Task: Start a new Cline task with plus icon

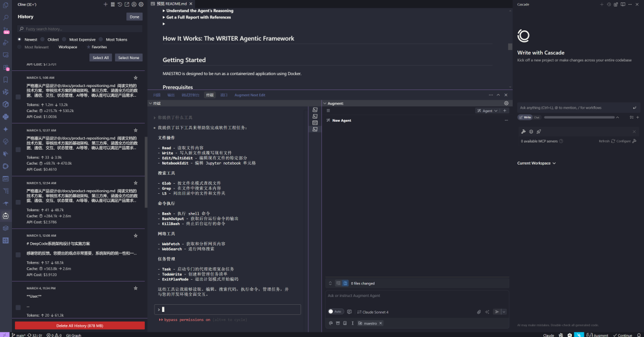Action: point(106,5)
